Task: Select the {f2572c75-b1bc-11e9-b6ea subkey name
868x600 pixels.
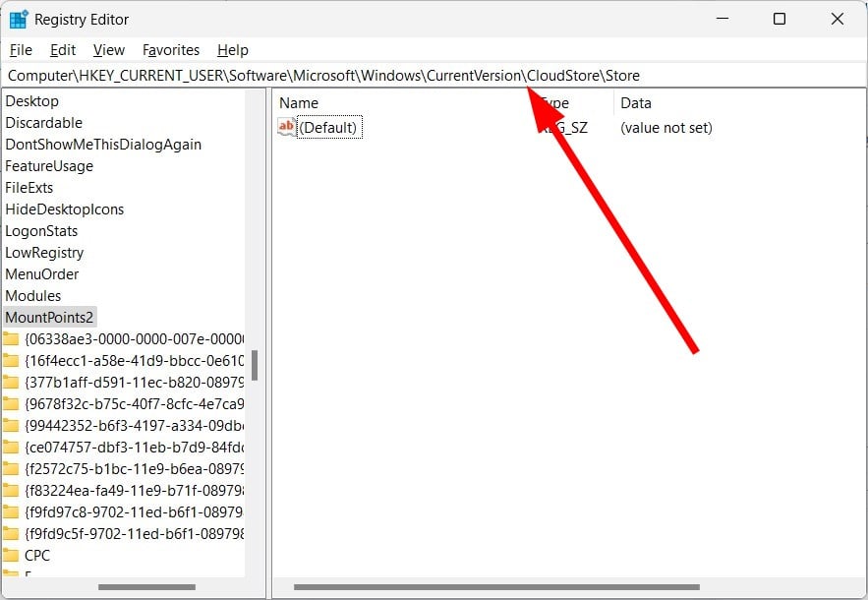Action: click(x=134, y=469)
